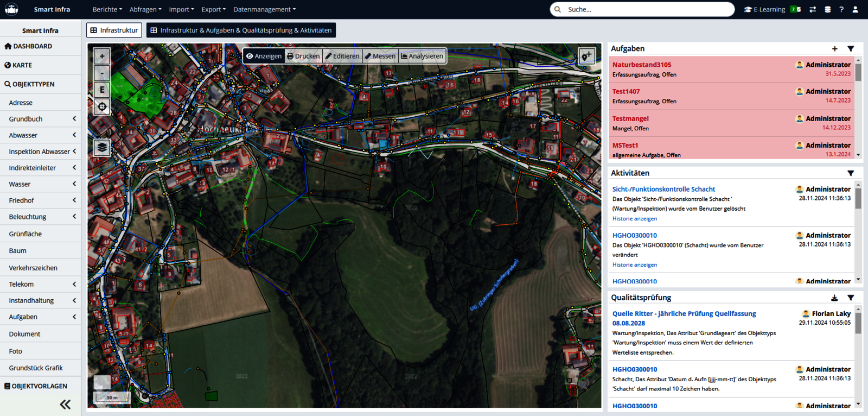Activate the Messen map mode
868x416 pixels.
point(380,56)
